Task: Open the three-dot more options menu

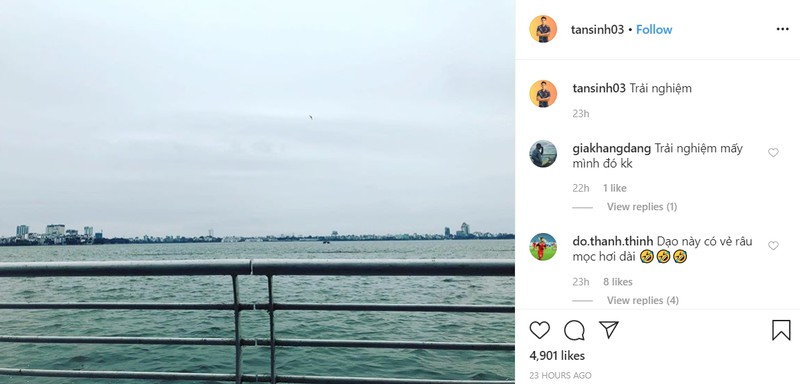Action: tap(783, 29)
